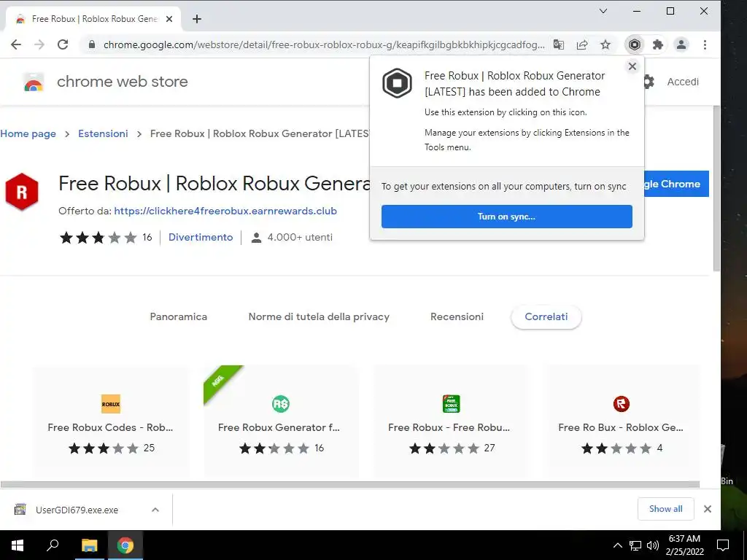The image size is (747, 560).
Task: Close the downloads bar
Action: [708, 509]
